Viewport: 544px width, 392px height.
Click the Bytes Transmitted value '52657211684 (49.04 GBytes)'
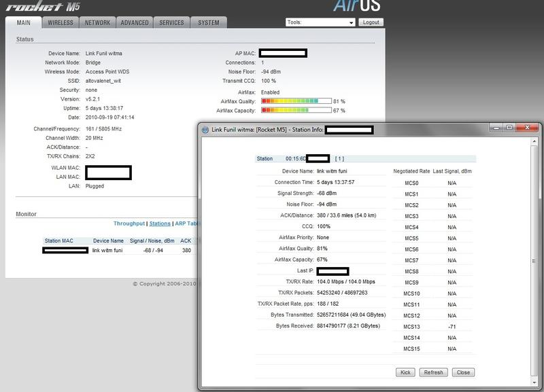coord(351,315)
